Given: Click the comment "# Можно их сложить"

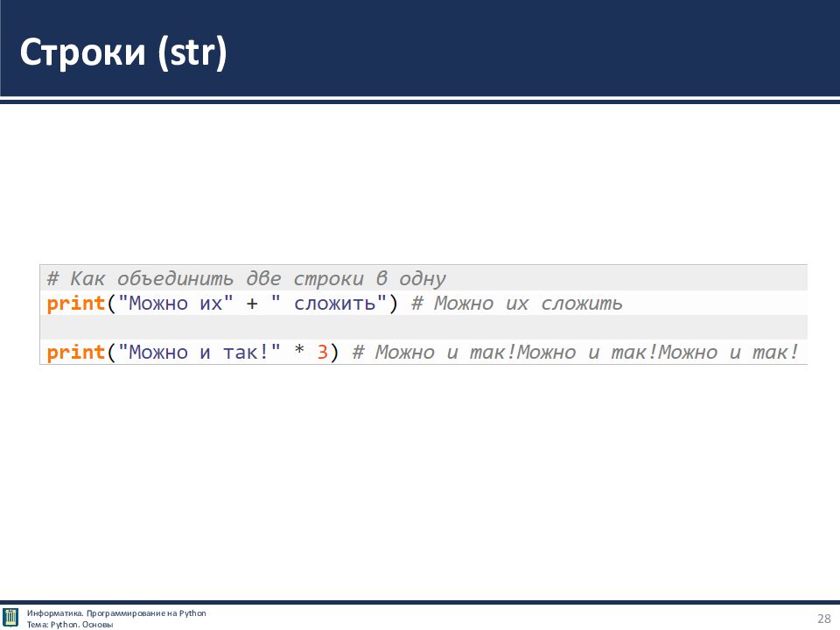Looking at the screenshot, I should click(516, 304).
